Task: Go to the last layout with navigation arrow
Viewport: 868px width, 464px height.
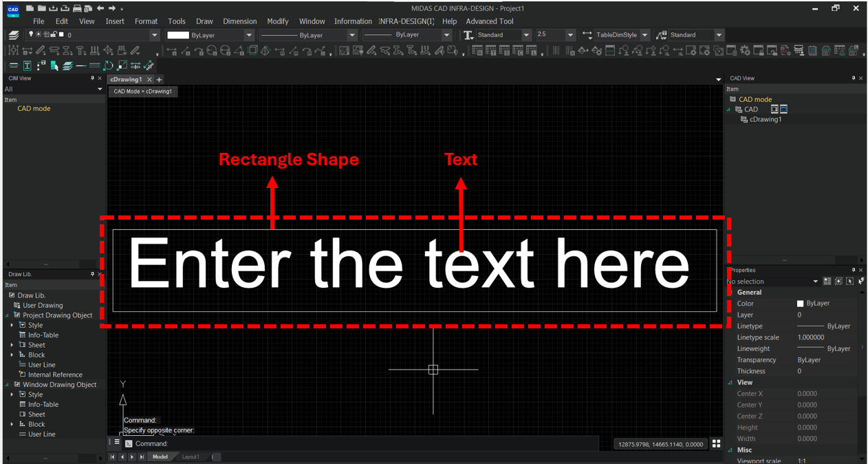Action: [x=142, y=457]
